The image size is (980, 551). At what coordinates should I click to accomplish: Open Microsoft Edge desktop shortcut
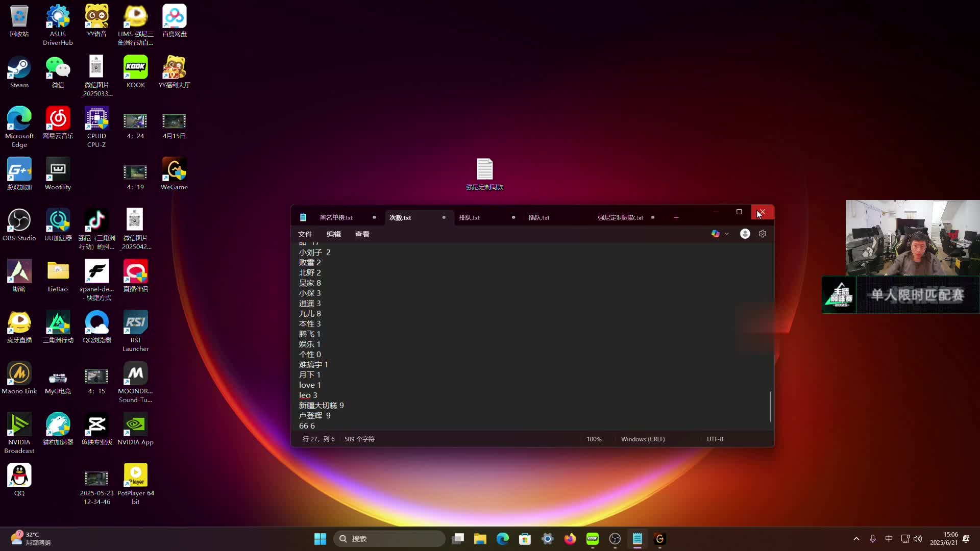click(x=19, y=127)
